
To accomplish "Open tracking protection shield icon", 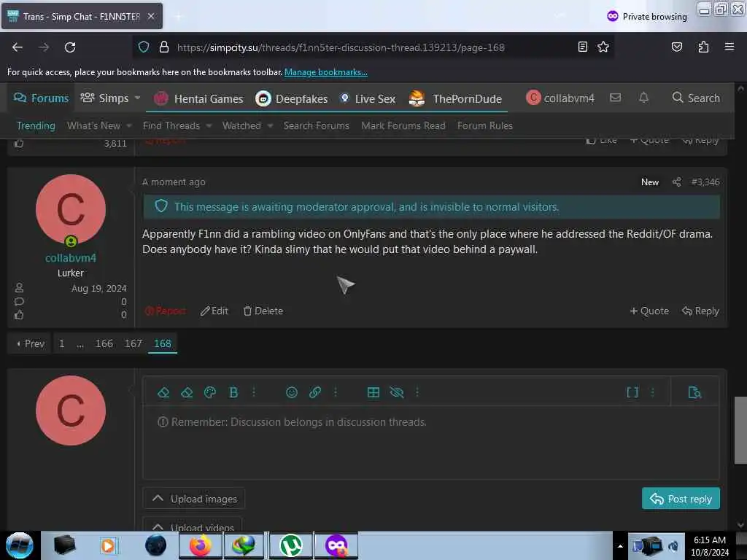I will point(144,47).
